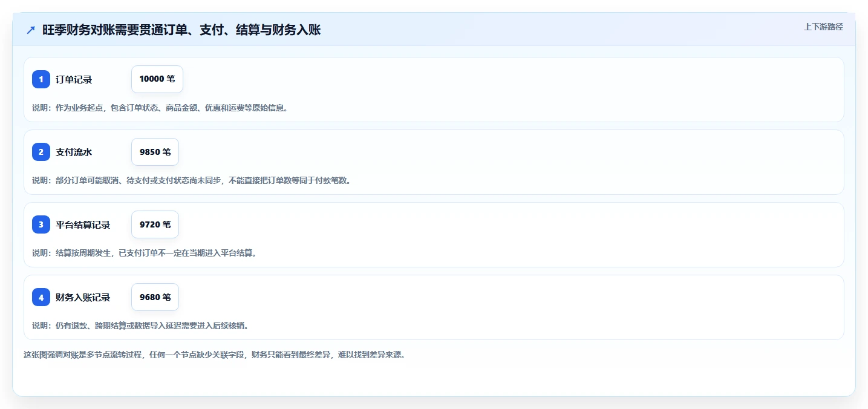868x409 pixels.
Task: Click the description starting 说明：结算按周期发生
Action: click(x=145, y=253)
